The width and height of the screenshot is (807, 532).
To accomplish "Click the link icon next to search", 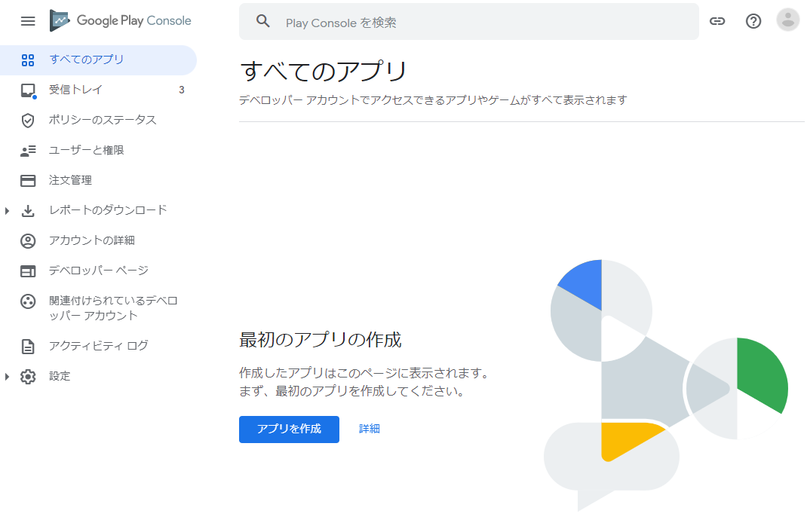I will (x=717, y=21).
